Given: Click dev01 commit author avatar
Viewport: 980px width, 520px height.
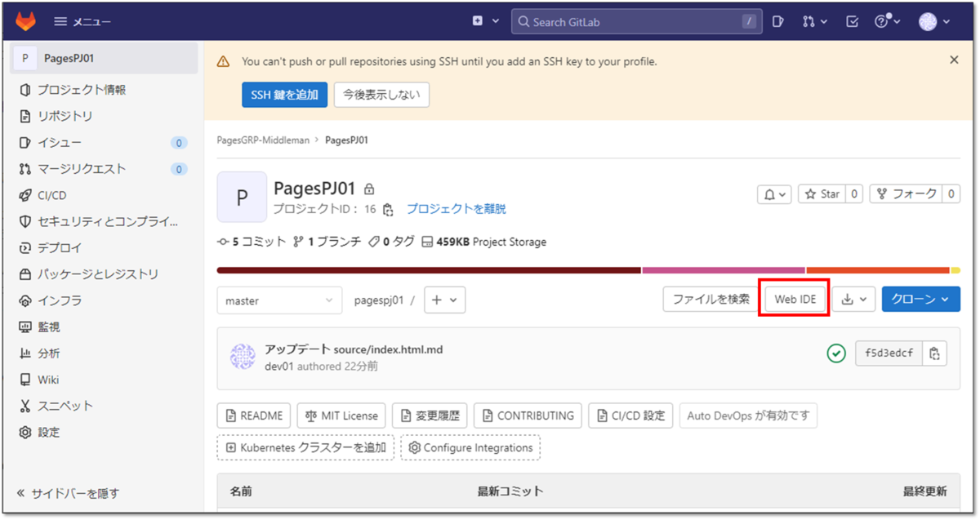Looking at the screenshot, I should 243,358.
